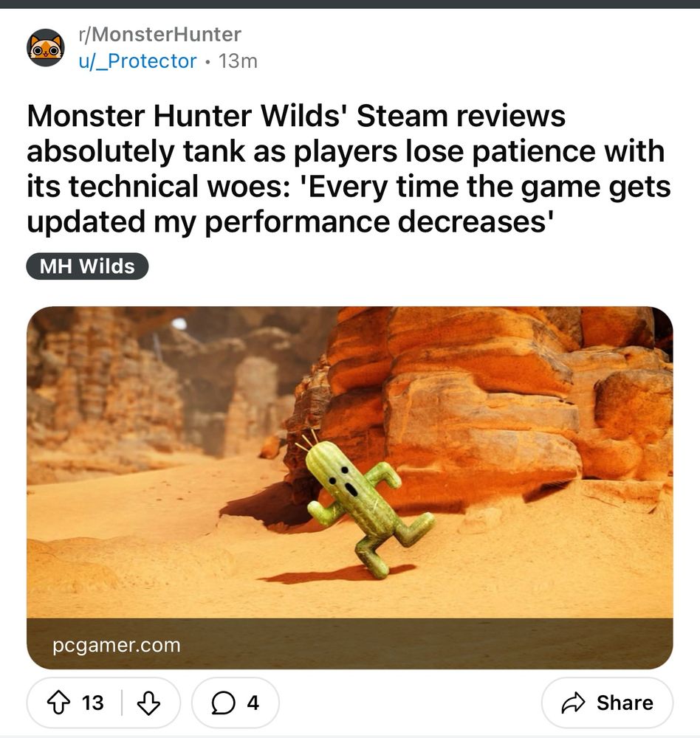Image resolution: width=700 pixels, height=738 pixels.
Task: Click the Share arrow icon
Action: click(x=573, y=703)
